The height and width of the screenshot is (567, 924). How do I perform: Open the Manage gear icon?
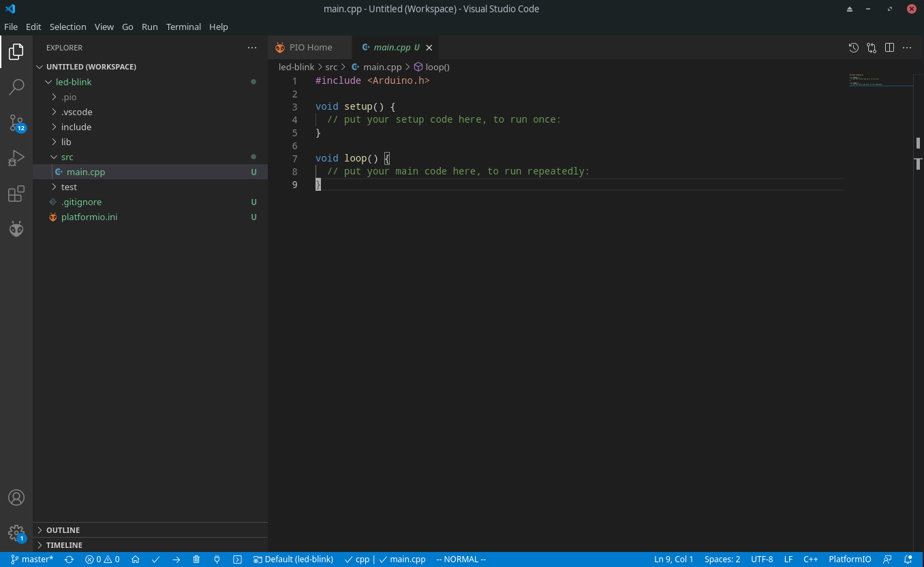[x=16, y=533]
